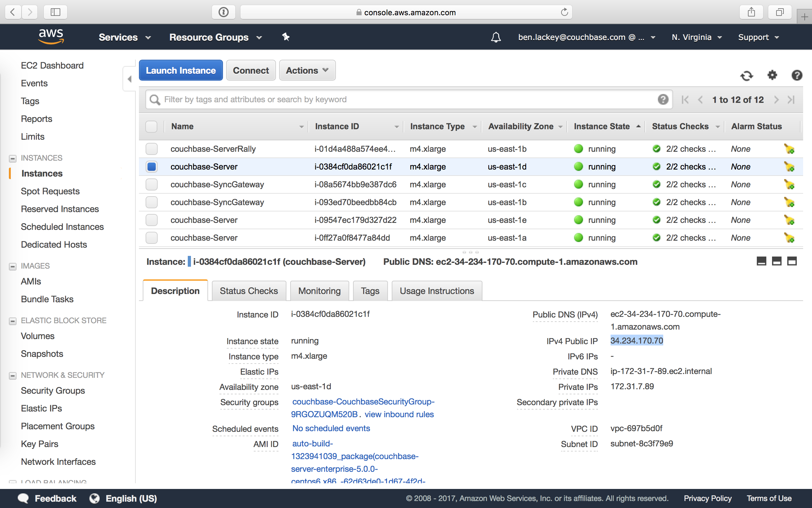Click the Connect button
The height and width of the screenshot is (508, 812).
pos(251,70)
